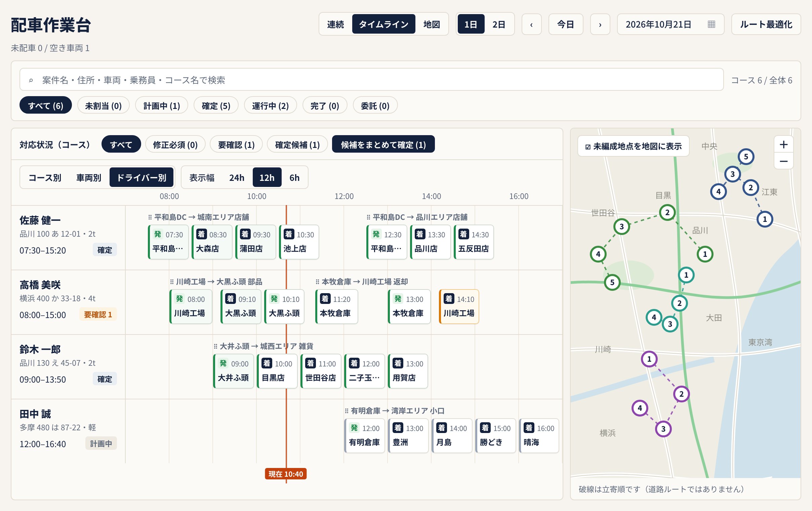Grab drag handle of 大井ふ頭 → 城西エリア 雑貨
This screenshot has height=511, width=812.
[215, 346]
